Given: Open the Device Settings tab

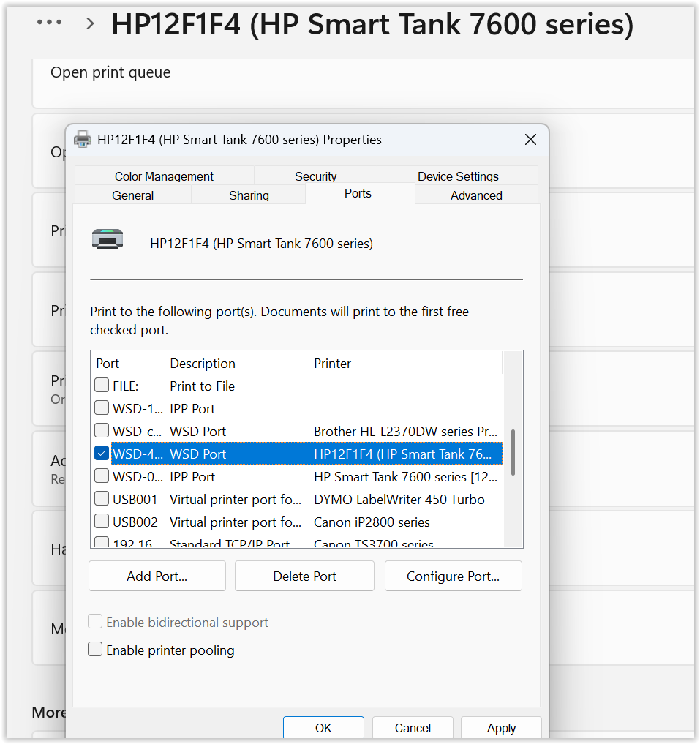Looking at the screenshot, I should tap(458, 176).
